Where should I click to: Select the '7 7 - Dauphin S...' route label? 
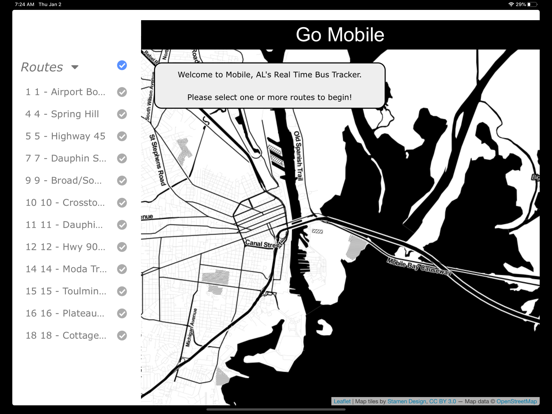(66, 158)
